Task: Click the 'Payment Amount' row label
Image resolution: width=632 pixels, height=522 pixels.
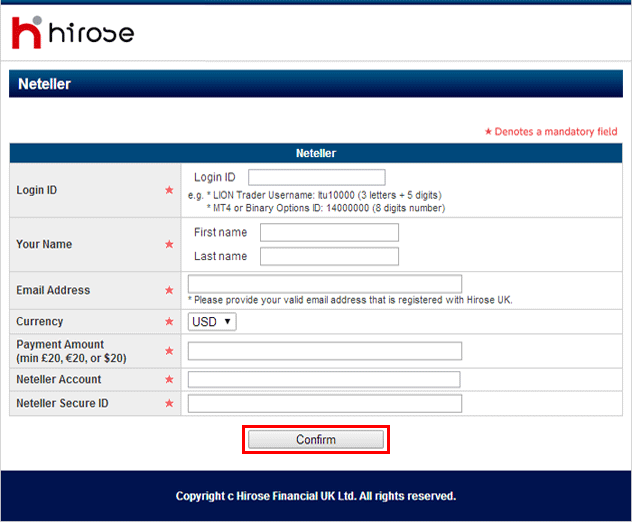Action: [x=71, y=351]
